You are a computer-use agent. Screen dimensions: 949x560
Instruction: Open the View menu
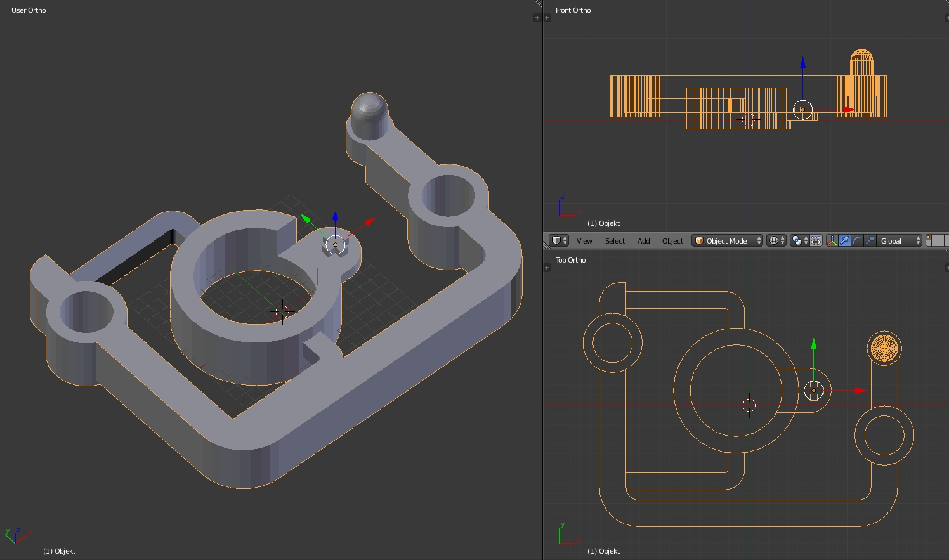[584, 241]
